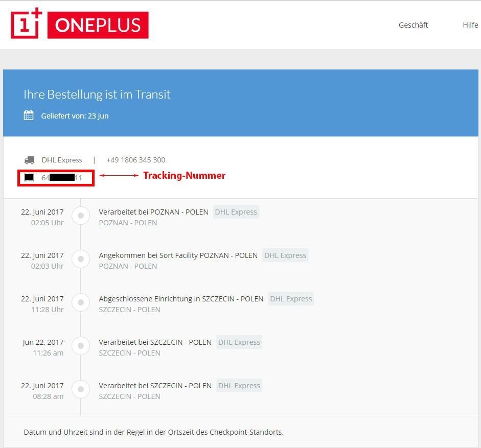Image resolution: width=481 pixels, height=448 pixels.
Task: Click the 02:05 Uhr timestamp
Action: 47,223
